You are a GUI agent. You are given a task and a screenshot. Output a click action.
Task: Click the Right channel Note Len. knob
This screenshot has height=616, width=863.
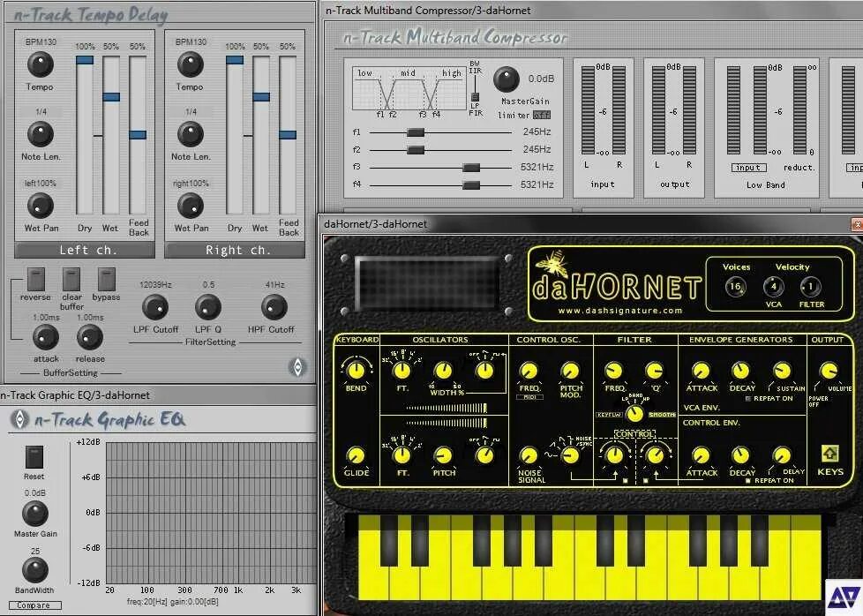pyautogui.click(x=191, y=134)
